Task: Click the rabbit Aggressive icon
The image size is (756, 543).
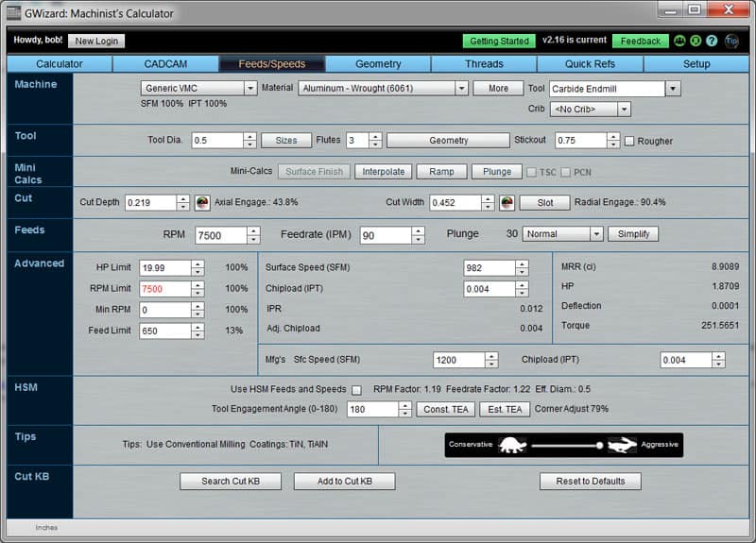Action: [x=622, y=445]
